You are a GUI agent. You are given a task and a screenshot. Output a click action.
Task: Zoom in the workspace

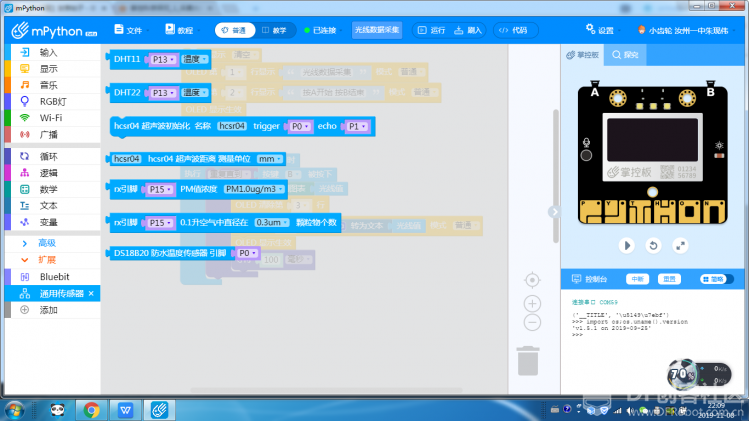click(532, 303)
